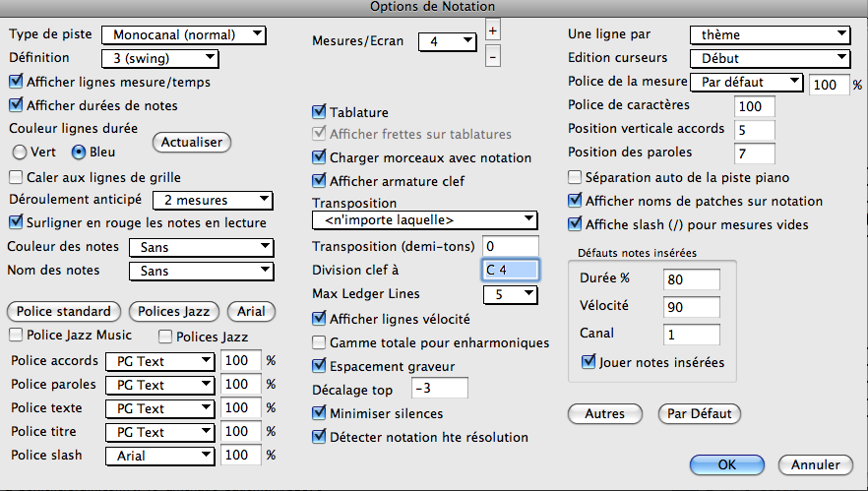The image size is (868, 491).
Task: Open the Transposition n'importe laquelle dropdown
Action: [424, 220]
